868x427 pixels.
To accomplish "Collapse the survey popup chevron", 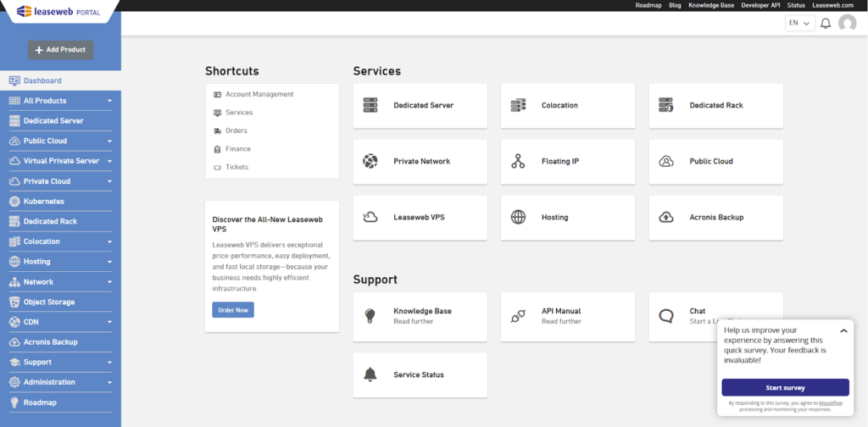I will click(x=843, y=330).
